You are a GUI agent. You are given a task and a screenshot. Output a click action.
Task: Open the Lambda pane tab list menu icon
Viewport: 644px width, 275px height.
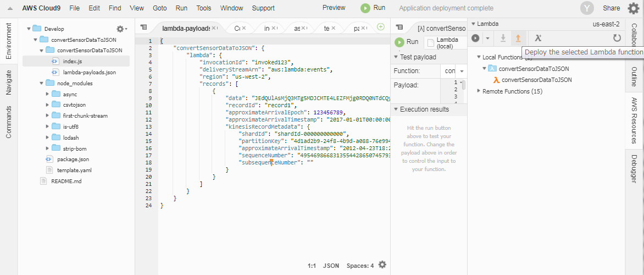(398, 27)
